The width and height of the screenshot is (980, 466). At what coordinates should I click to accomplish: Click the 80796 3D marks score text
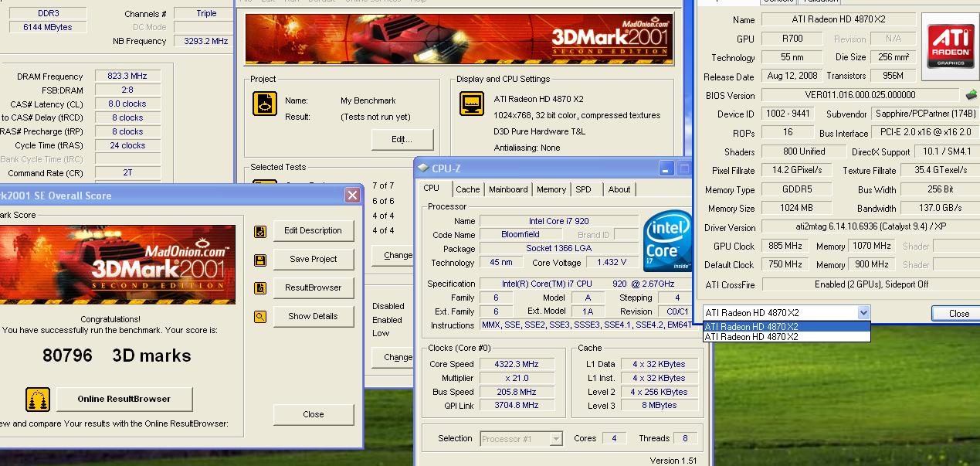117,355
